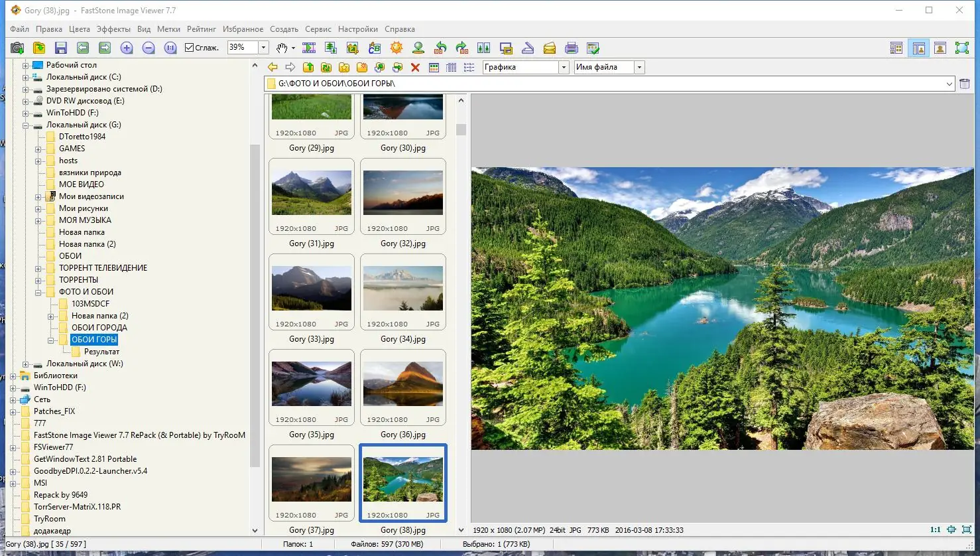Switch to thumbnails view in file browser
Image resolution: width=980 pixels, height=556 pixels.
[434, 67]
